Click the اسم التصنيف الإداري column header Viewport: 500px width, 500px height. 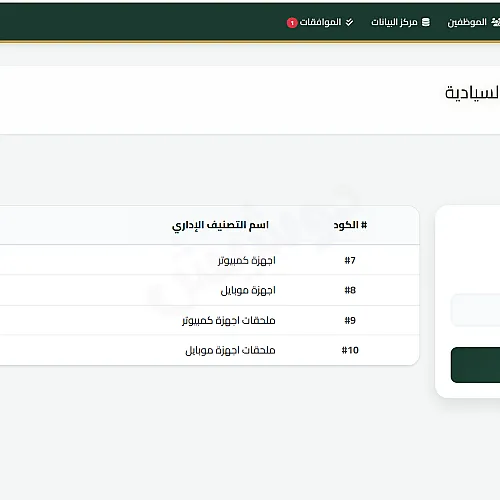pos(220,225)
